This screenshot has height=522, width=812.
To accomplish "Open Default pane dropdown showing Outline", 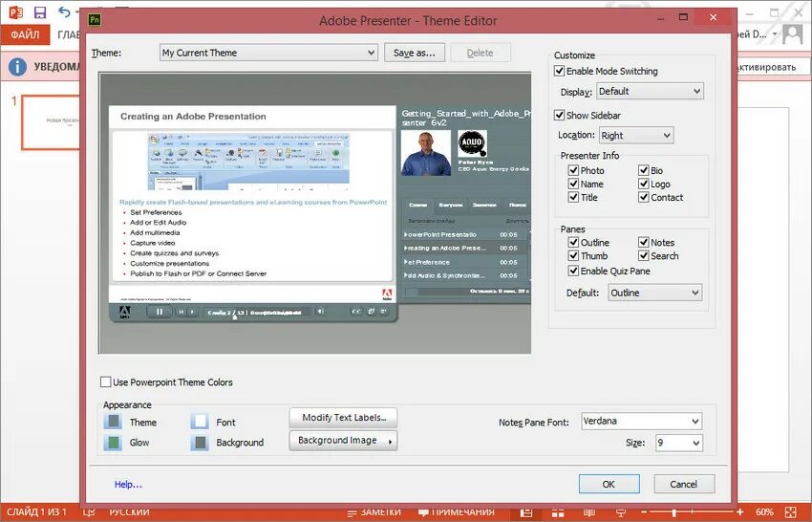I will pos(654,293).
